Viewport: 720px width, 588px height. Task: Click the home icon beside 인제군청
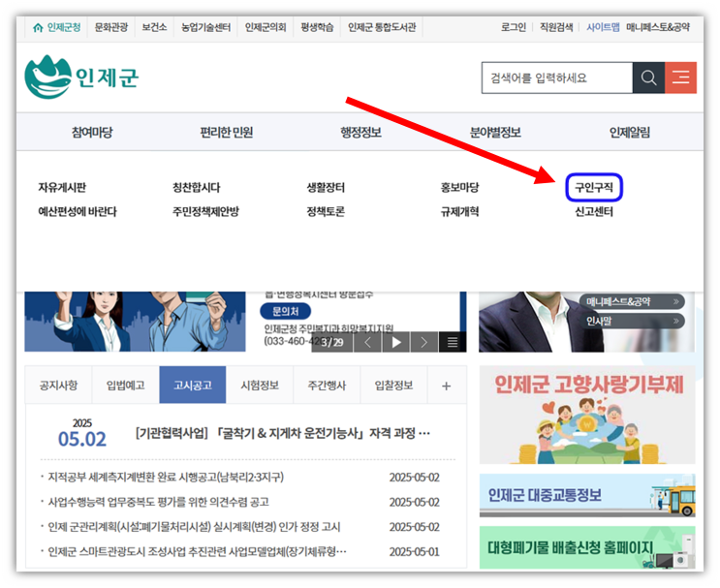click(38, 28)
